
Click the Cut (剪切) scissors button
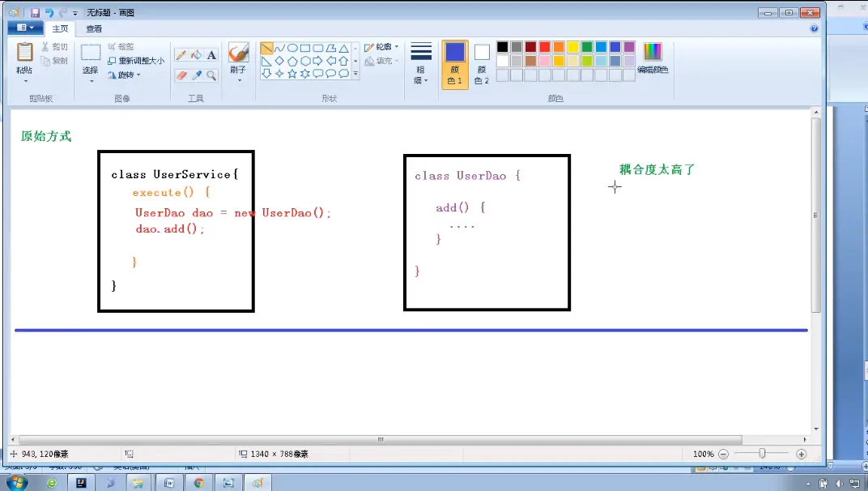tap(54, 47)
